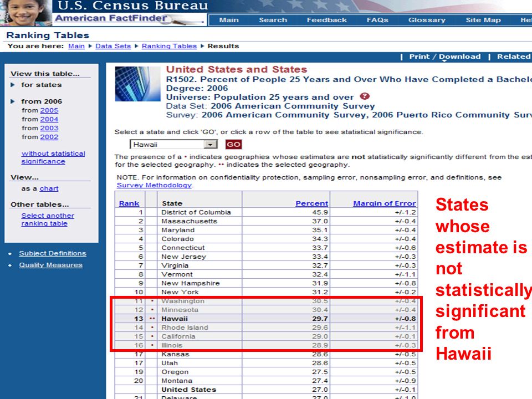Click Print / Download
Screen dimensions: 532x399
coord(445,57)
